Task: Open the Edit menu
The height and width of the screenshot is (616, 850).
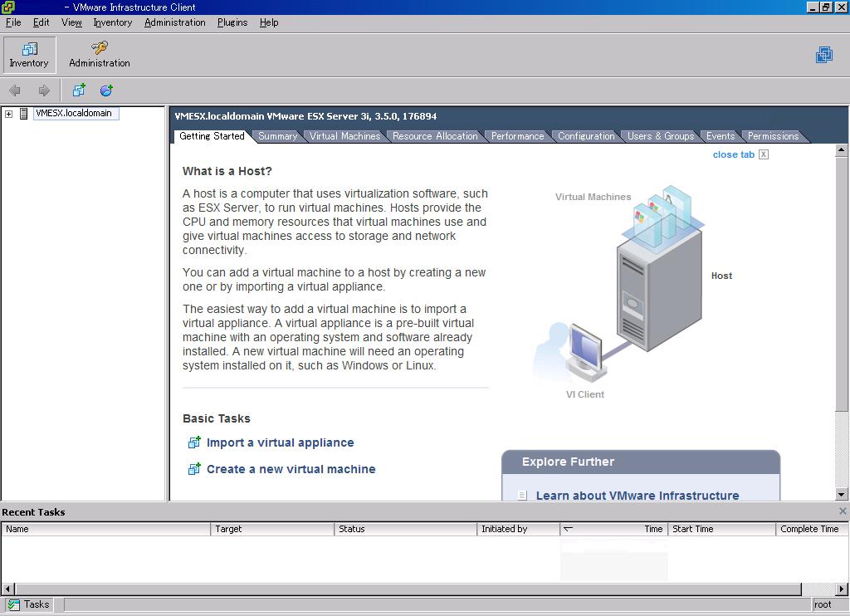Action: (x=42, y=22)
